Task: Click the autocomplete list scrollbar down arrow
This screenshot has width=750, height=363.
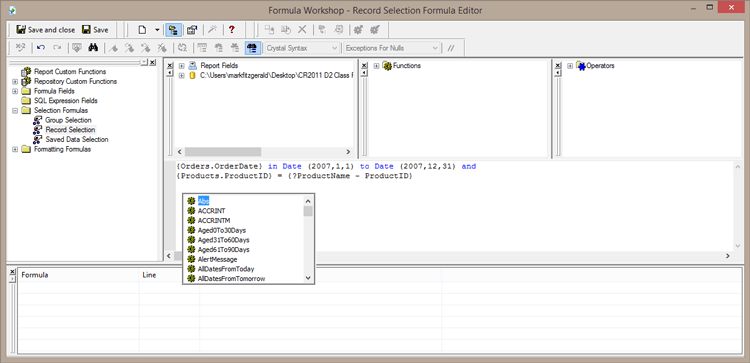Action: tap(308, 277)
